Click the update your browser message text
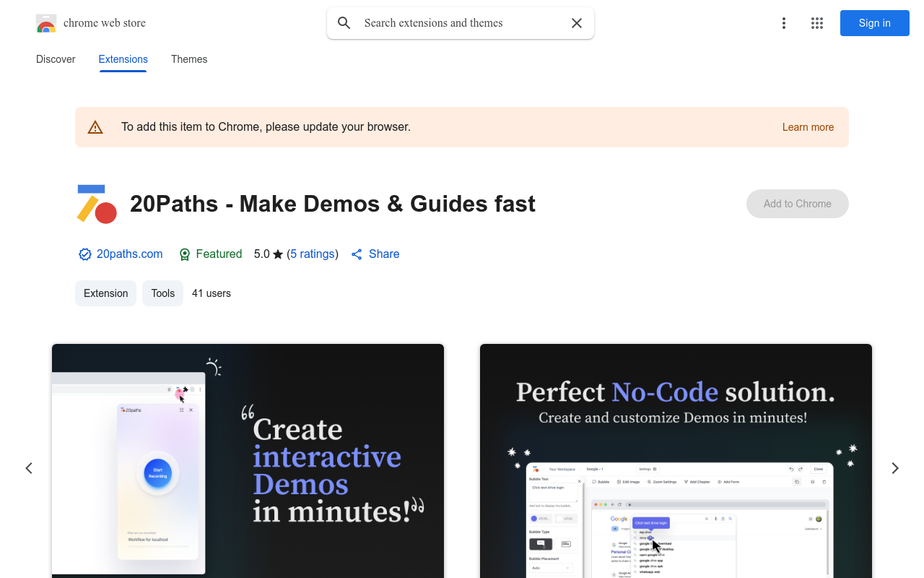Viewport: 924px width, 578px height. (x=266, y=127)
